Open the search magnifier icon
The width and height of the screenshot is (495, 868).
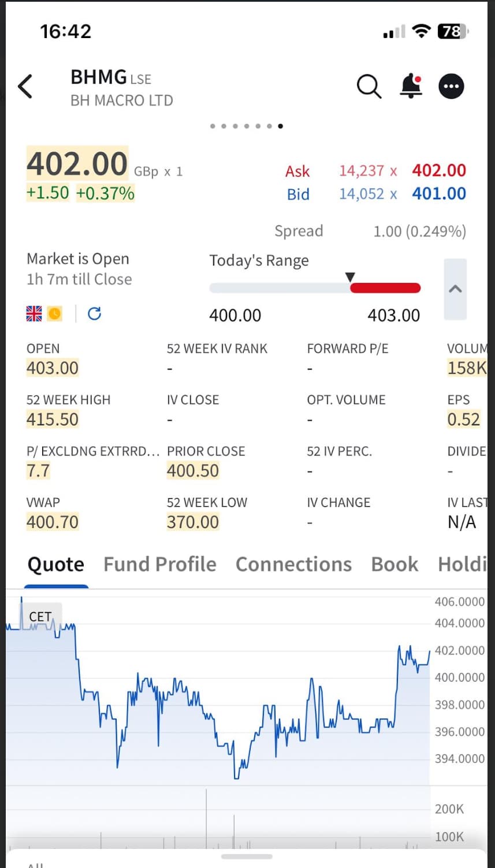[x=369, y=87]
